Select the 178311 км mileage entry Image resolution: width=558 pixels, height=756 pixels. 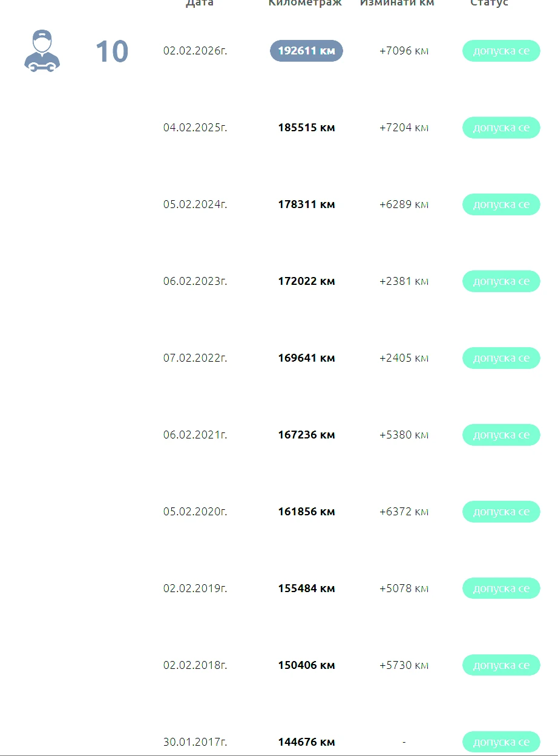[306, 204]
